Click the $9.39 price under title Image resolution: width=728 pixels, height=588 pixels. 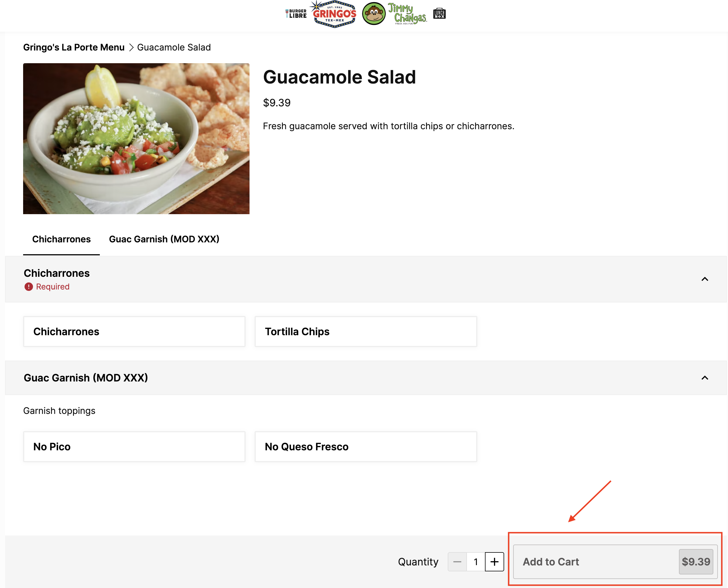tap(277, 103)
